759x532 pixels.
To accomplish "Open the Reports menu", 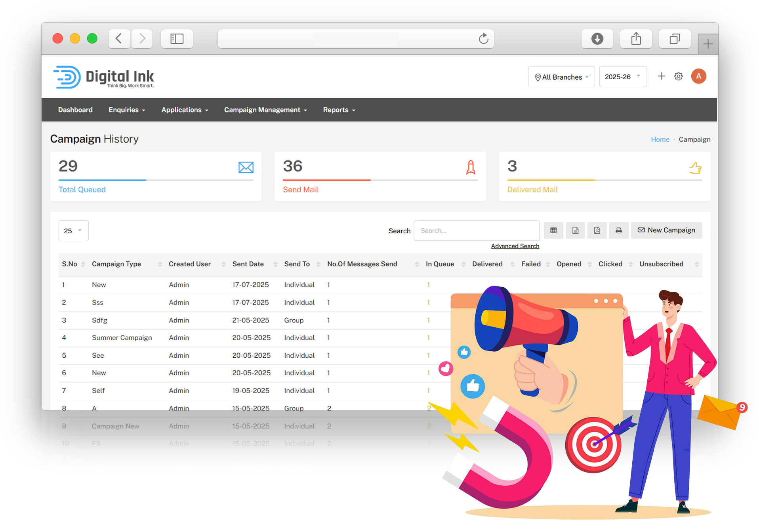I will (x=339, y=110).
